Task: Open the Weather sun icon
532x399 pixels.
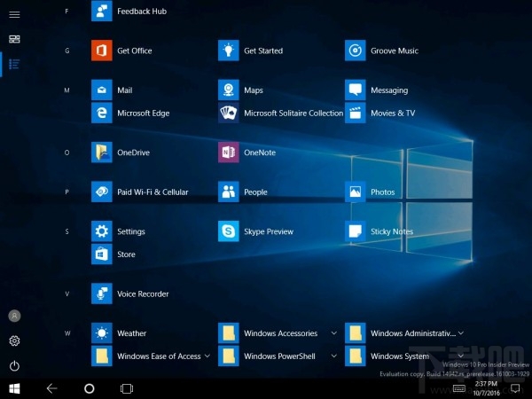Action: pyautogui.click(x=101, y=333)
